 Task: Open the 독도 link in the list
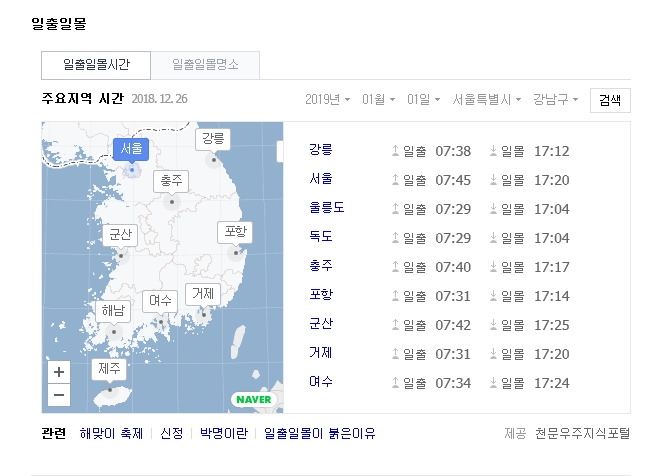321,237
